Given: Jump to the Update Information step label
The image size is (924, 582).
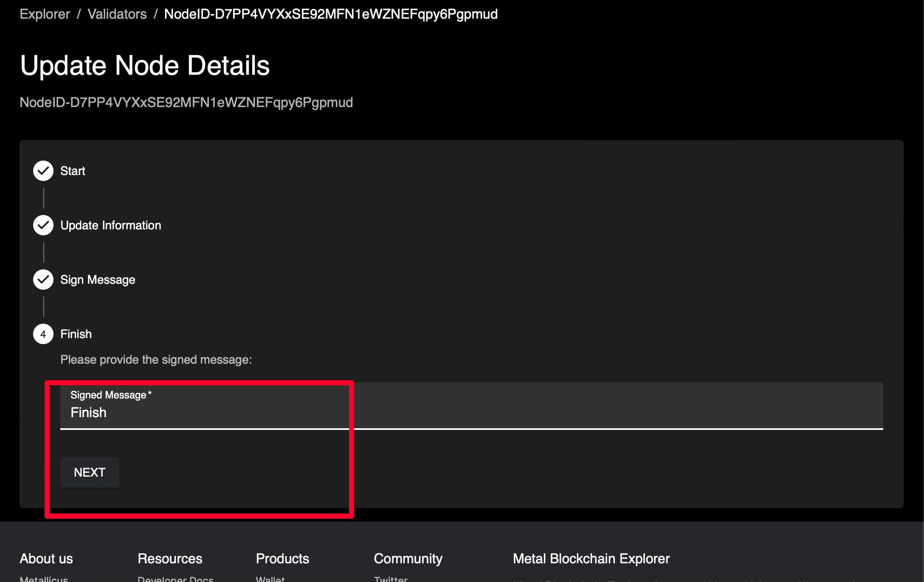Looking at the screenshot, I should tap(110, 225).
